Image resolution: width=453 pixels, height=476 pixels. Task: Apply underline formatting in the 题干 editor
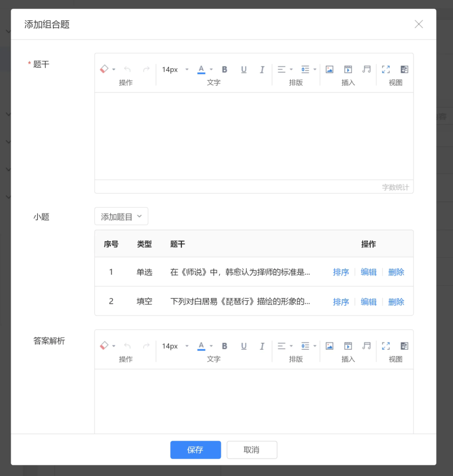[x=243, y=69]
